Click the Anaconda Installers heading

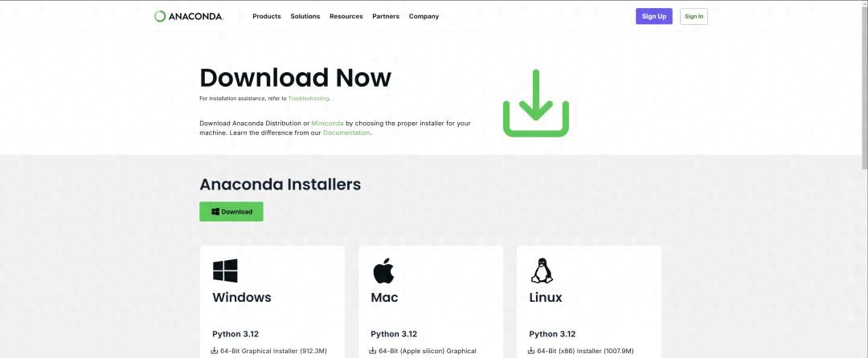click(x=280, y=184)
